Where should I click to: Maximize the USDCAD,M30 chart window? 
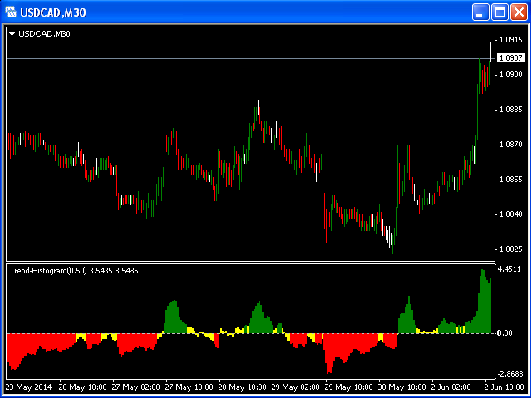[x=500, y=12]
